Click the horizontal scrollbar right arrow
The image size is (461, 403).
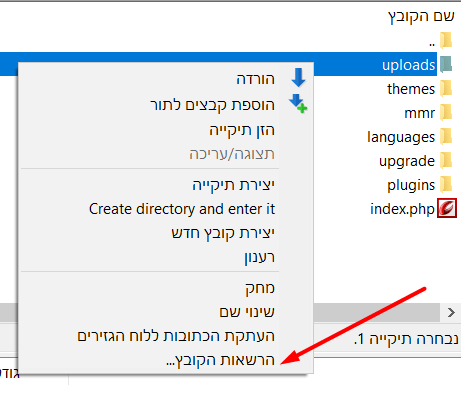(x=451, y=312)
